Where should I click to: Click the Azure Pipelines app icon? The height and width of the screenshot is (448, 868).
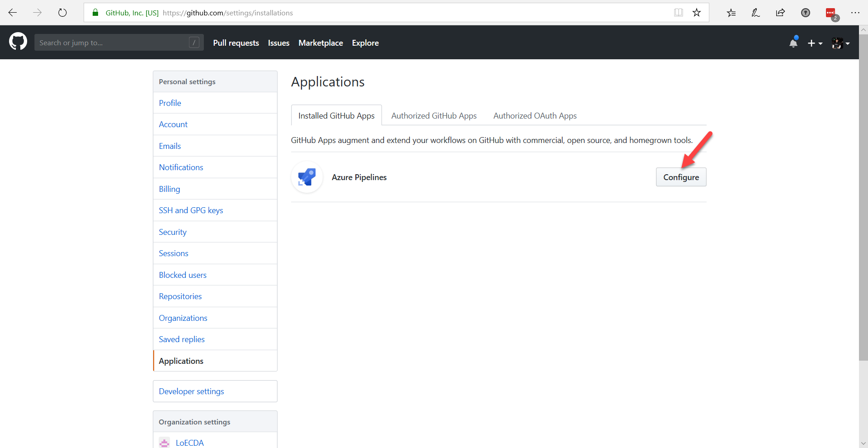[x=307, y=177]
